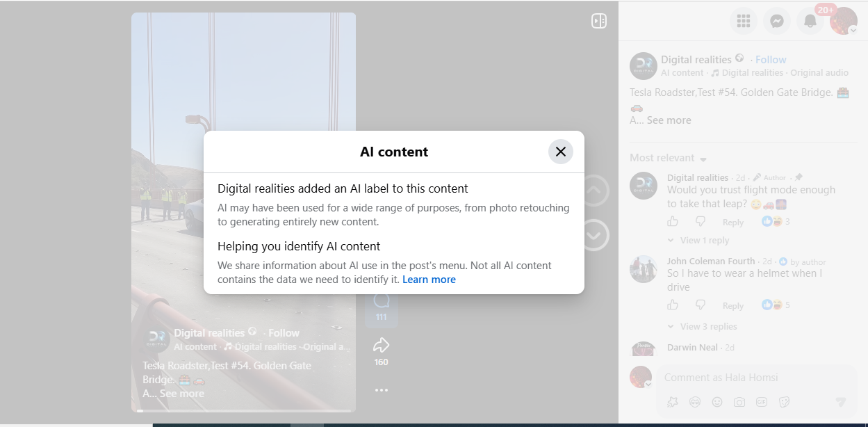Attach a photo with the camera icon
The image size is (868, 427).
739,402
